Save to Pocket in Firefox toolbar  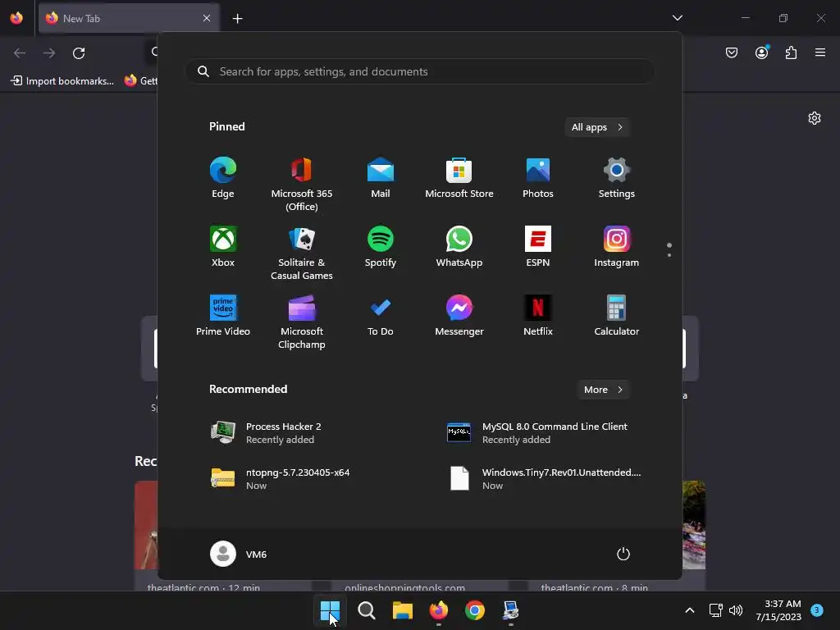click(x=732, y=52)
